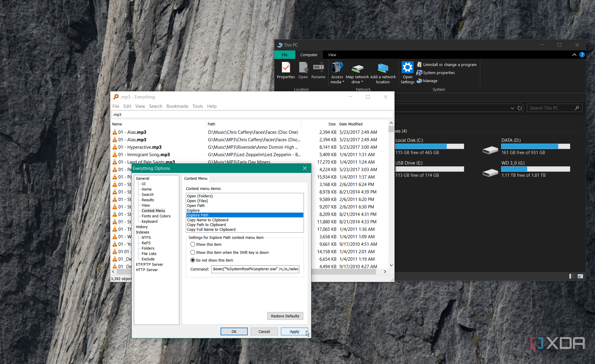This screenshot has width=595, height=364.
Task: Click the Apply button
Action: click(294, 332)
